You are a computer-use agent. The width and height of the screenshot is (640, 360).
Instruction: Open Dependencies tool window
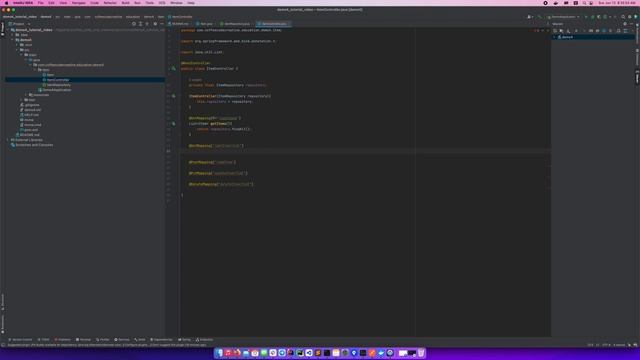162,340
